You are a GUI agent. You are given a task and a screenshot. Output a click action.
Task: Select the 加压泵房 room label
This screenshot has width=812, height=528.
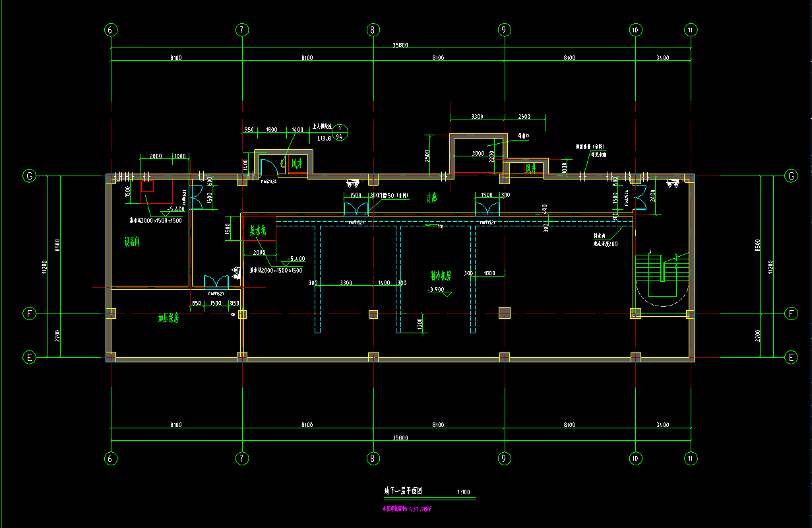coord(168,318)
